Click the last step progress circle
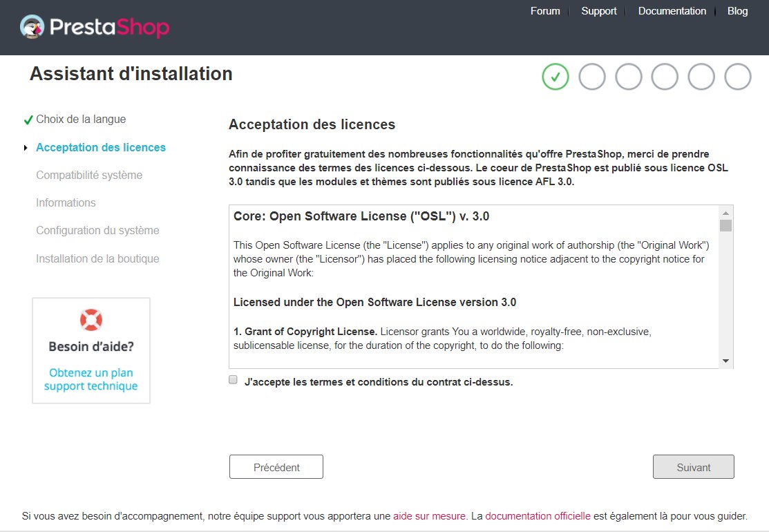This screenshot has width=769, height=532. pos(738,77)
